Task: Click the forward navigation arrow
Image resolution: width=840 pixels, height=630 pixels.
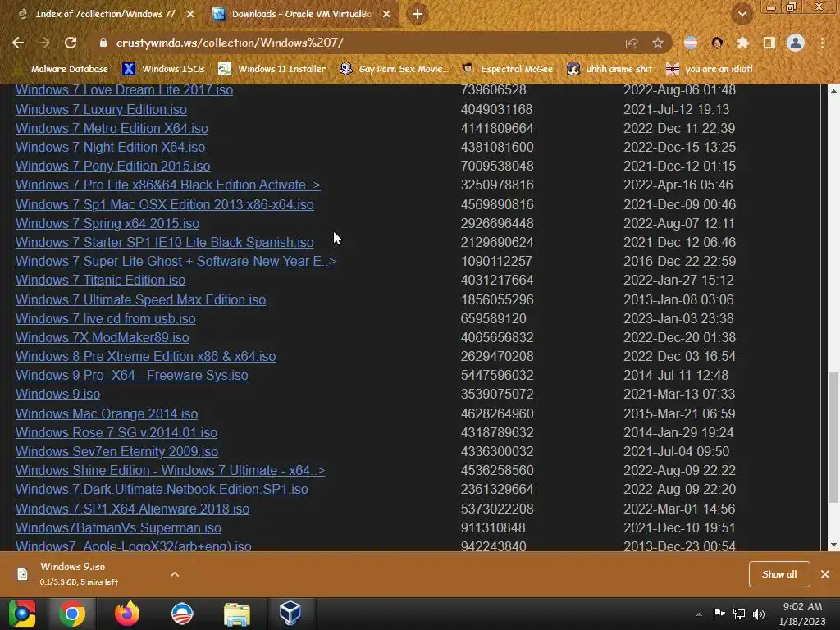Action: 44,43
